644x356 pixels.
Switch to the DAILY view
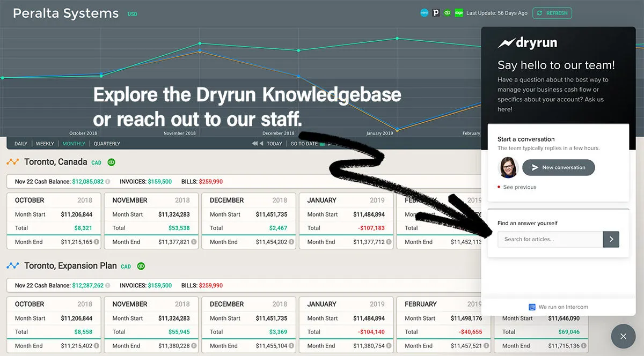click(x=21, y=144)
